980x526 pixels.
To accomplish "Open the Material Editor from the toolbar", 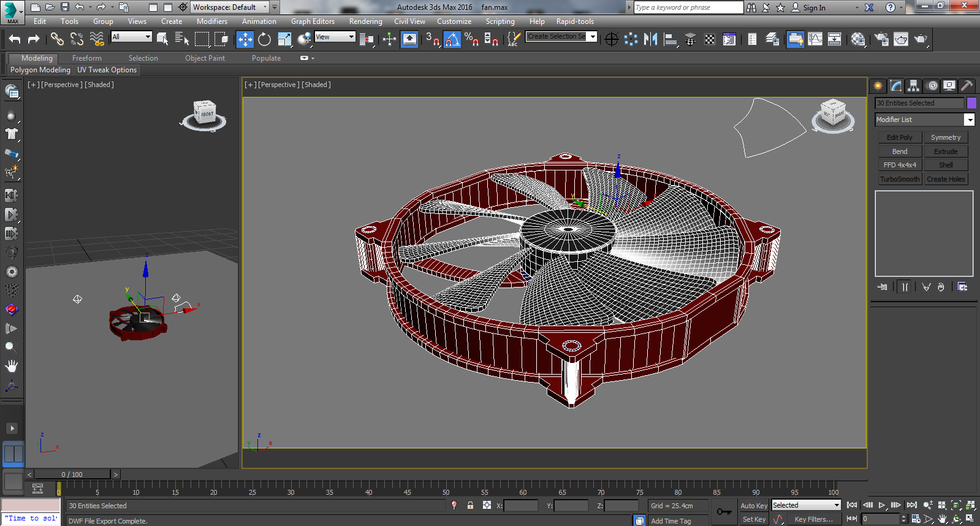I will [858, 39].
